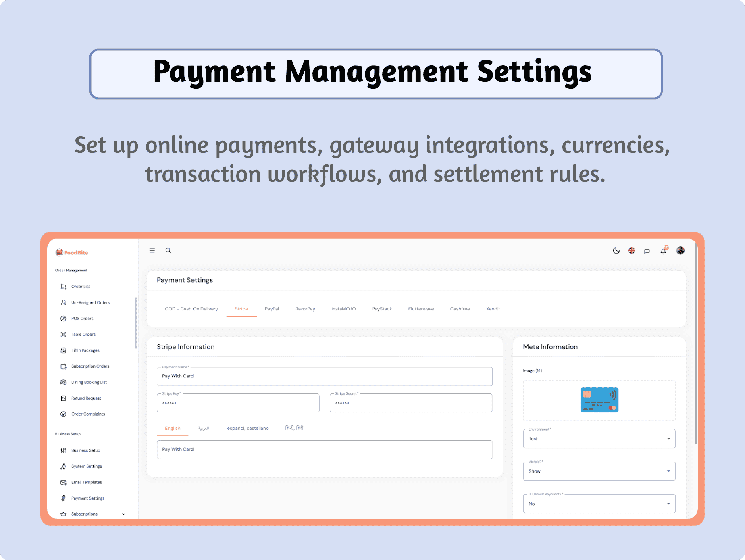Open the chat messages icon
The image size is (745, 560).
[647, 251]
